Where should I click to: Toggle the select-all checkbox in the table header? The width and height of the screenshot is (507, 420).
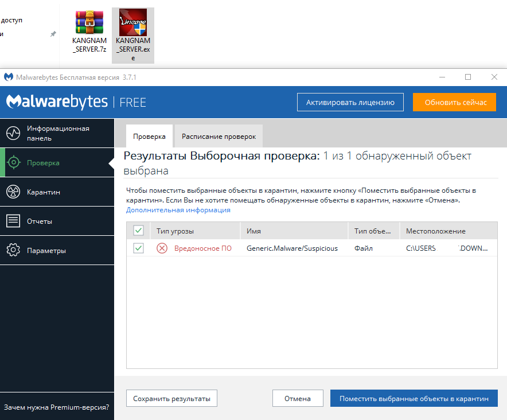tap(138, 231)
